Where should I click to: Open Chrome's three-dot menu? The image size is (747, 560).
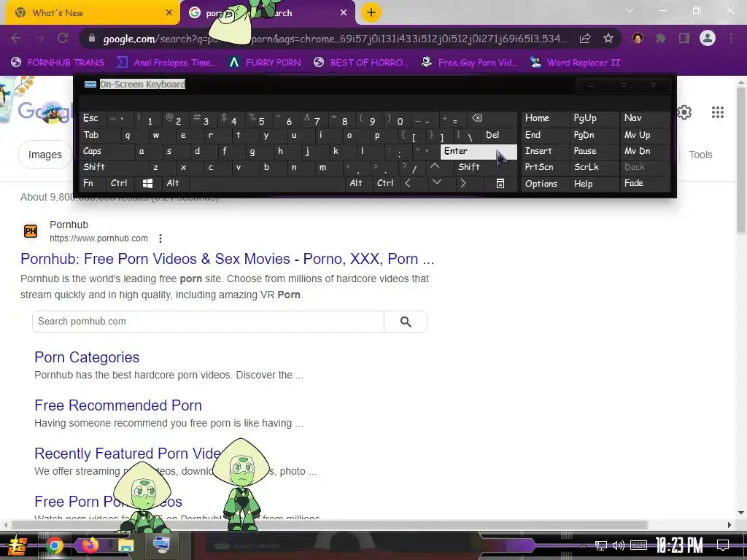731,39
